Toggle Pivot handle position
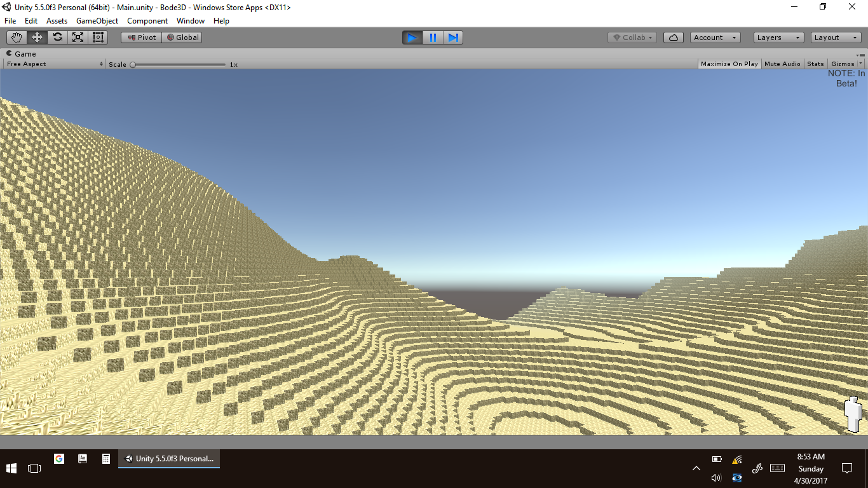Image resolution: width=868 pixels, height=488 pixels. pyautogui.click(x=142, y=37)
